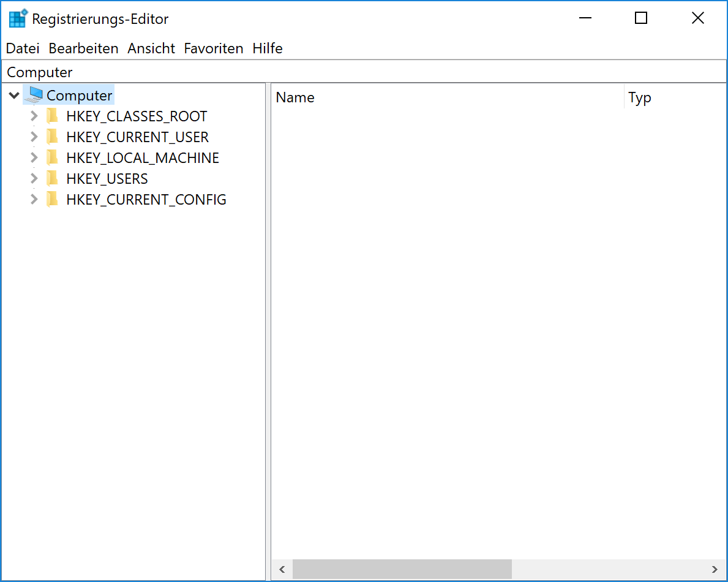Click the HKEY_LOCAL_MACHINE folder icon
Image resolution: width=728 pixels, height=582 pixels.
tap(53, 158)
